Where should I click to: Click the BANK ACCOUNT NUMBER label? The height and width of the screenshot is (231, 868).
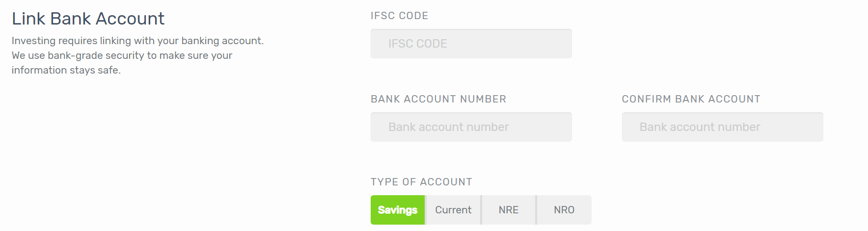tap(438, 99)
